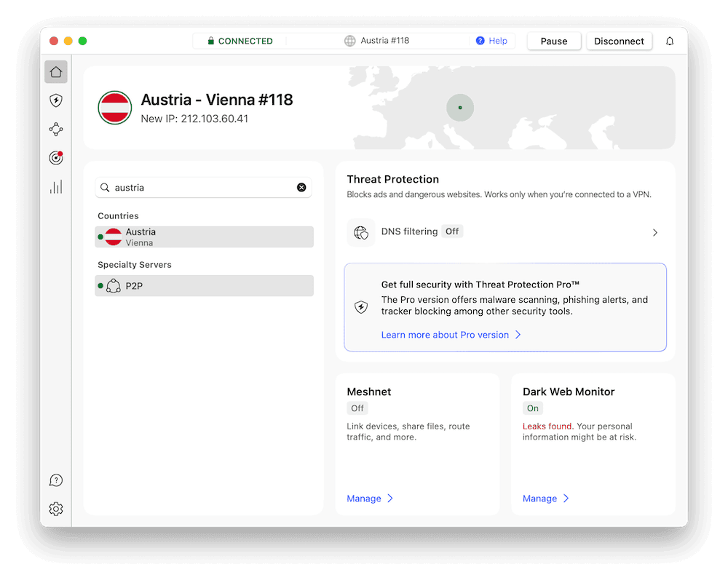
Task: Toggle the DNS filtering Off badge
Action: [452, 231]
